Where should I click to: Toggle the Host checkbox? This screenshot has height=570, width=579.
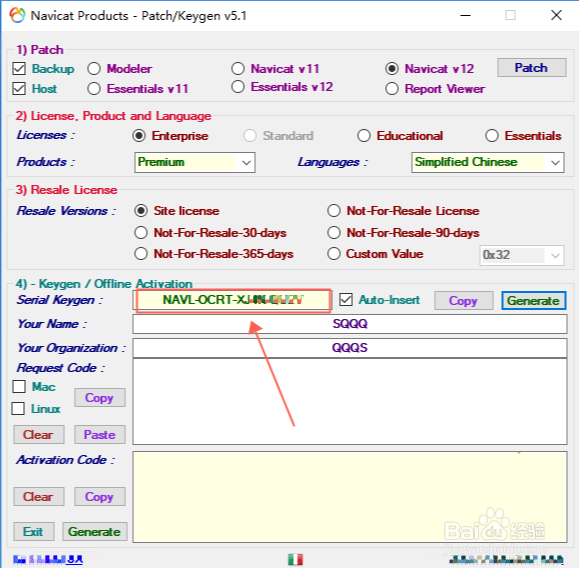pyautogui.click(x=19, y=89)
